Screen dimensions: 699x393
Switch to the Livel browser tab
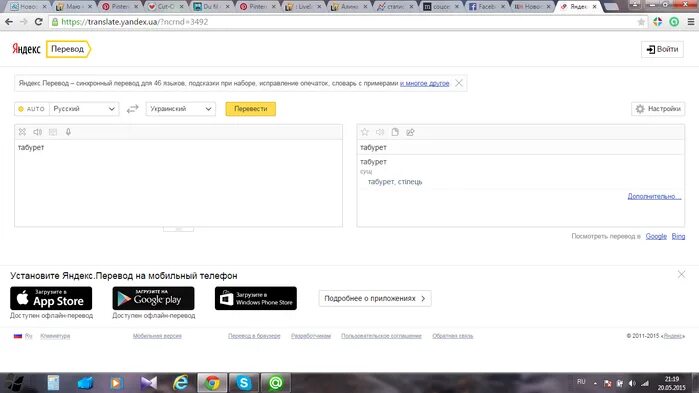303,7
